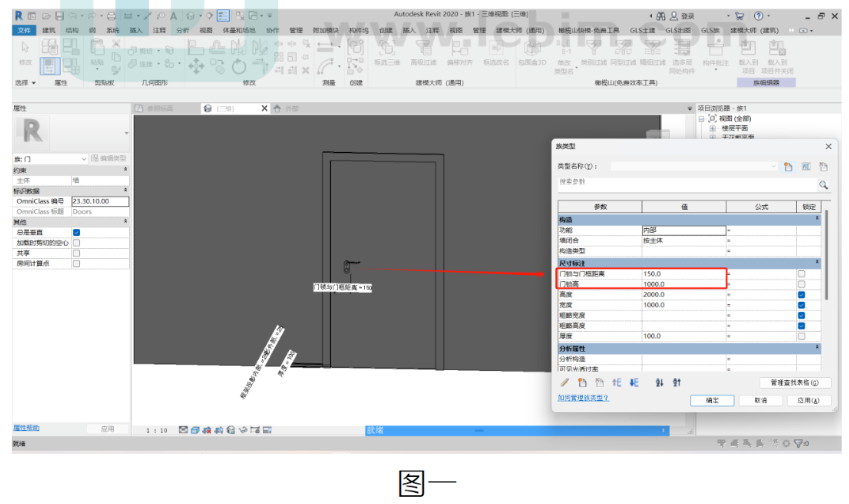Click the default 3D view house icon
849x504 pixels.
coord(191,16)
